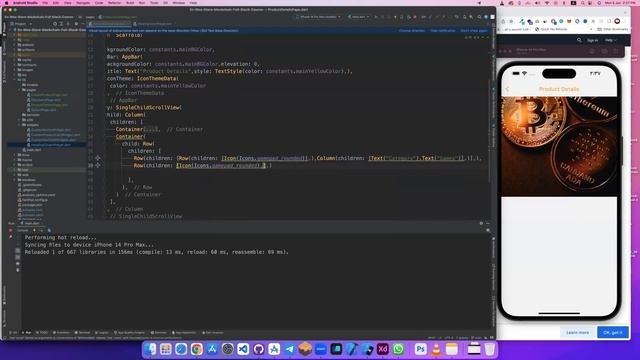Switch to the ProductDetailsPage.dart editor tab
640x360 pixels.
tap(110, 24)
